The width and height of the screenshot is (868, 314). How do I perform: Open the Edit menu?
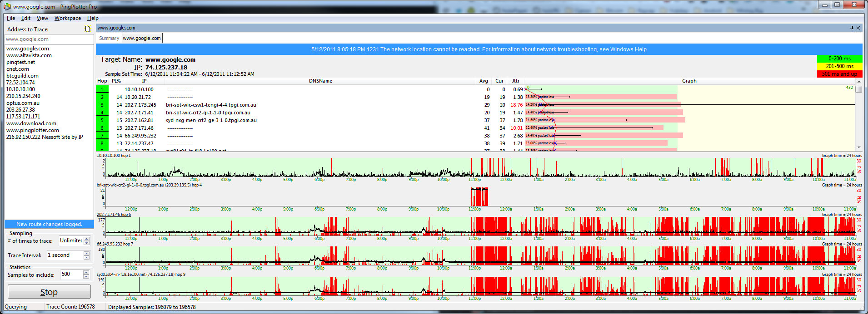click(x=26, y=18)
